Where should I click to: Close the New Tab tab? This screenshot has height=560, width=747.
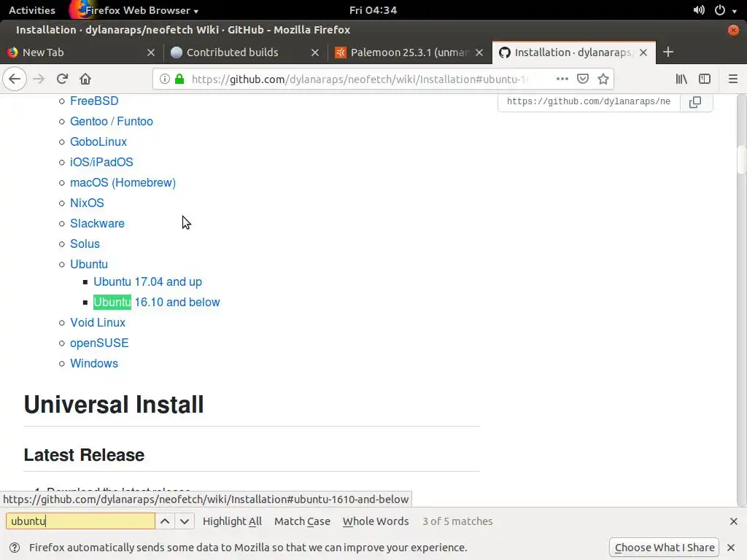point(151,52)
